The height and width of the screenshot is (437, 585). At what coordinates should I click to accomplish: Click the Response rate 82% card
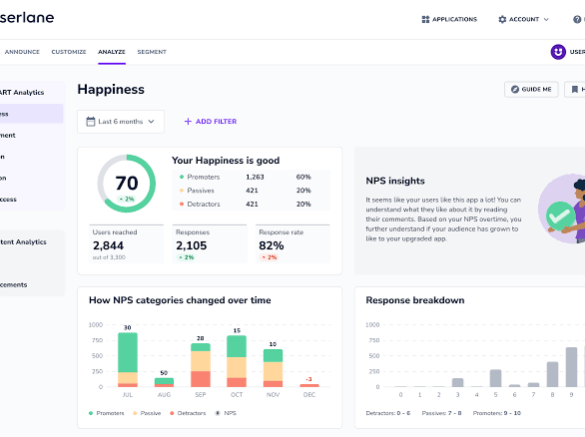[x=292, y=244]
